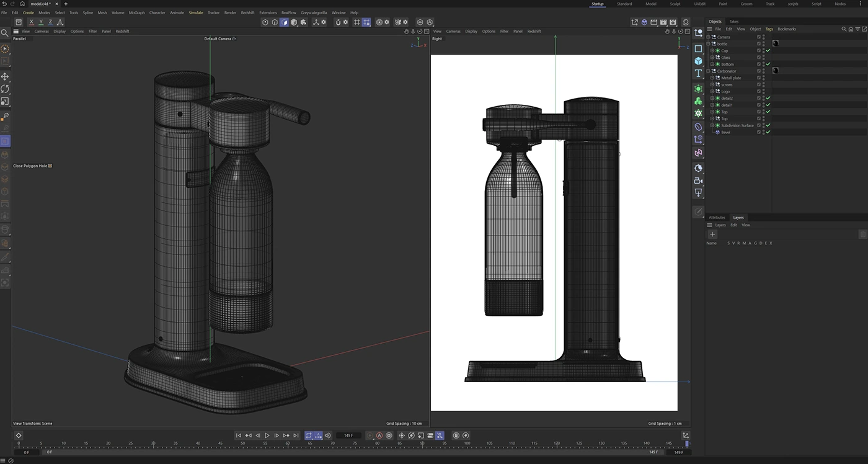Select the Text spline tool icon
This screenshot has width=868, height=464.
pos(698,73)
